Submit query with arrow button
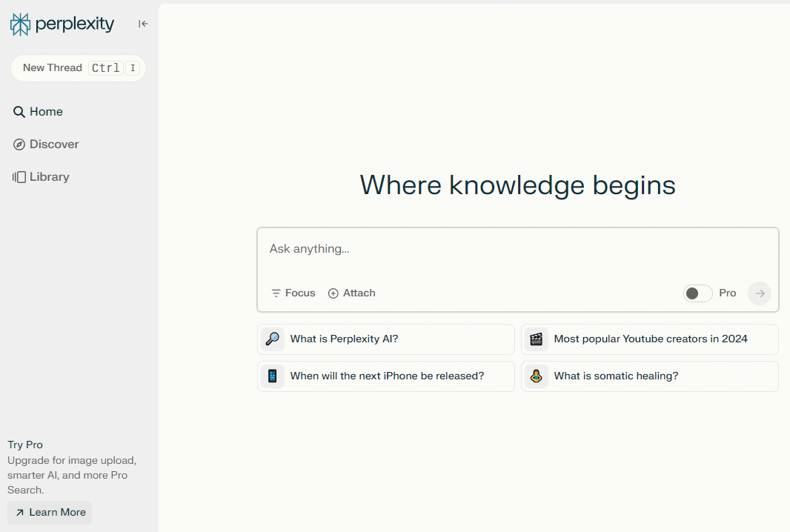 [760, 293]
